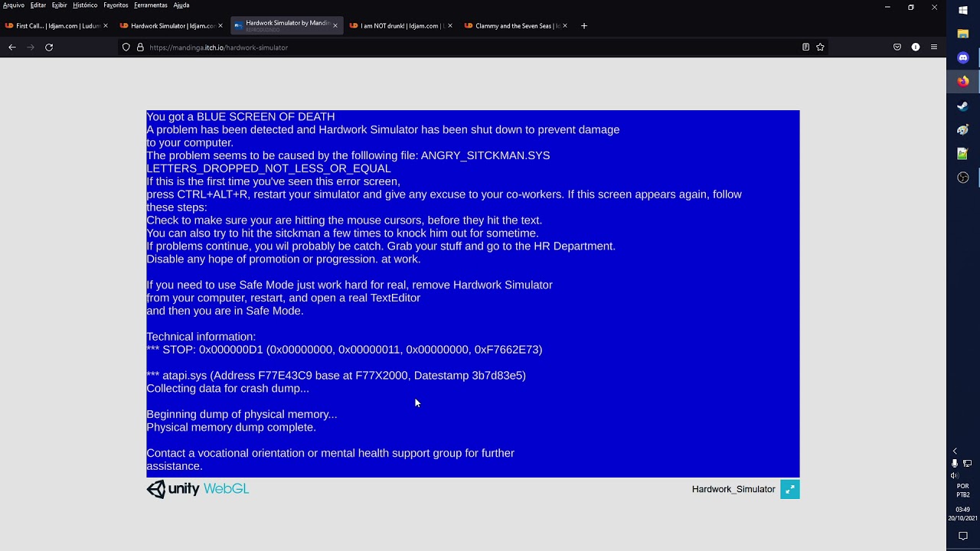Open the Exibir menu

(x=59, y=5)
